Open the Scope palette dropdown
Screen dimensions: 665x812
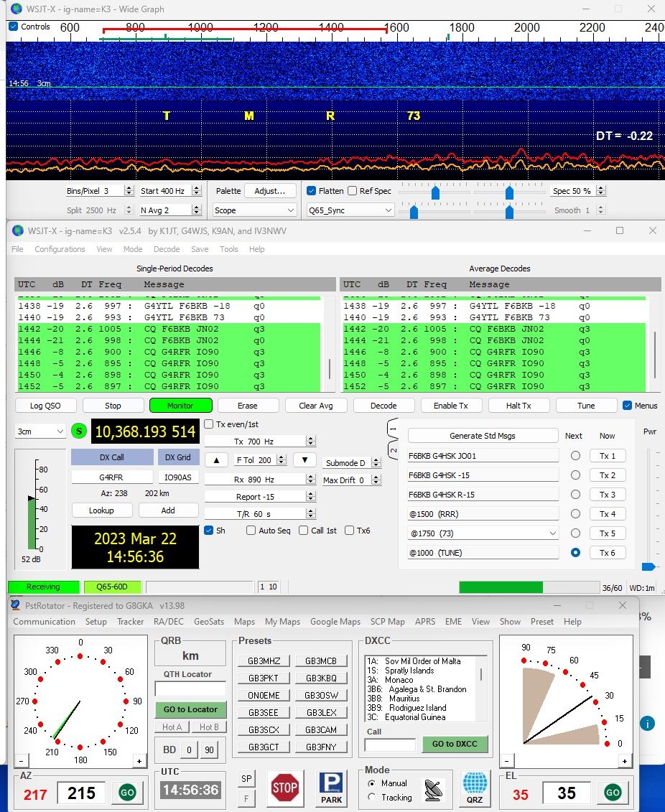255,210
